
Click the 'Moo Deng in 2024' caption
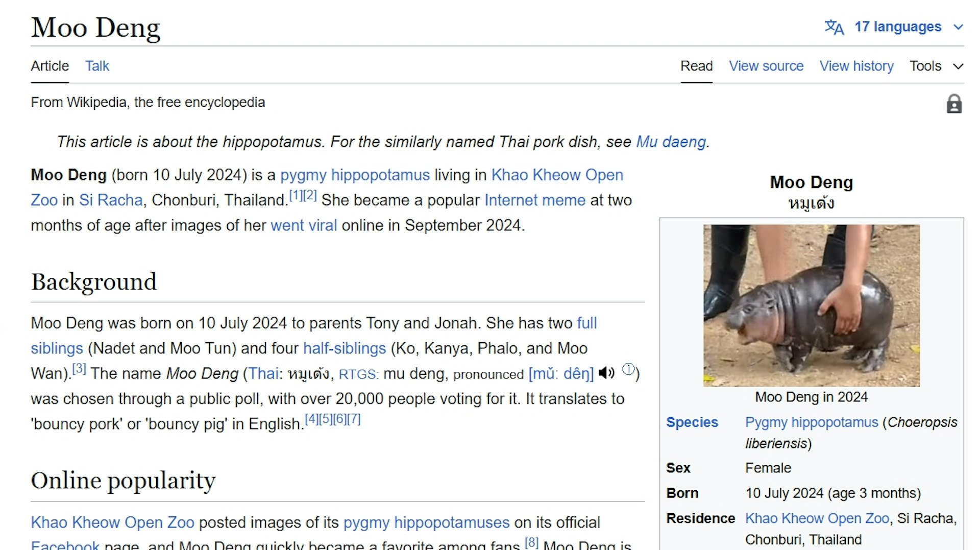(x=812, y=397)
